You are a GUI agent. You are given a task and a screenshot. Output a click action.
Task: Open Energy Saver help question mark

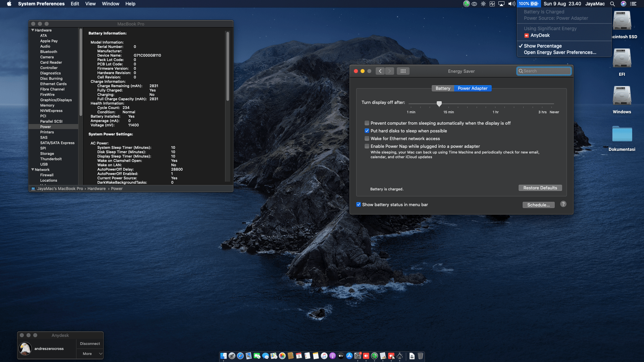[x=563, y=204]
